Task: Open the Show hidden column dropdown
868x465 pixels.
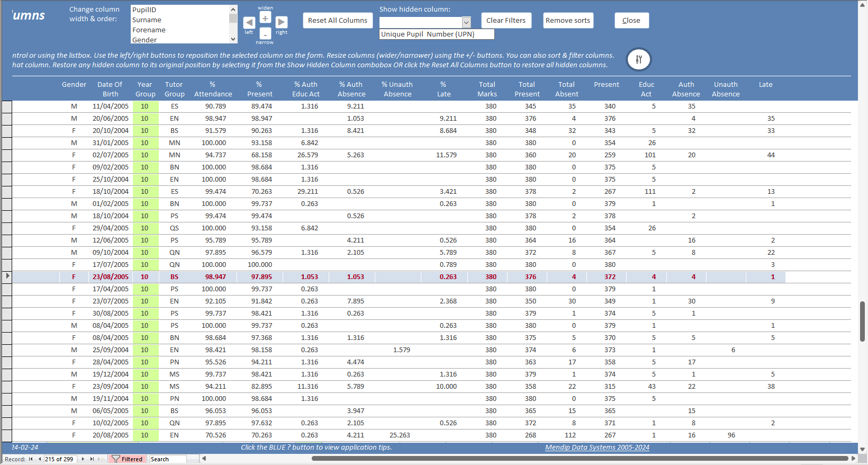Action: (x=466, y=22)
